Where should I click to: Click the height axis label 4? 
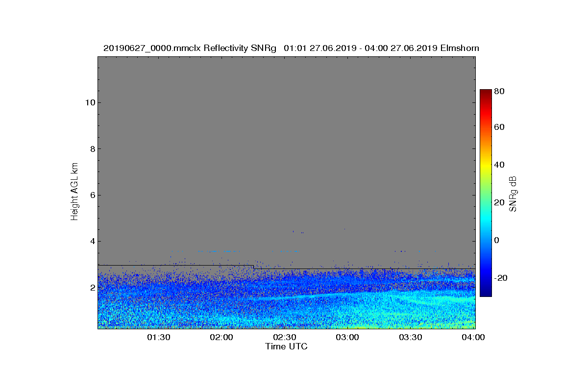click(92, 241)
